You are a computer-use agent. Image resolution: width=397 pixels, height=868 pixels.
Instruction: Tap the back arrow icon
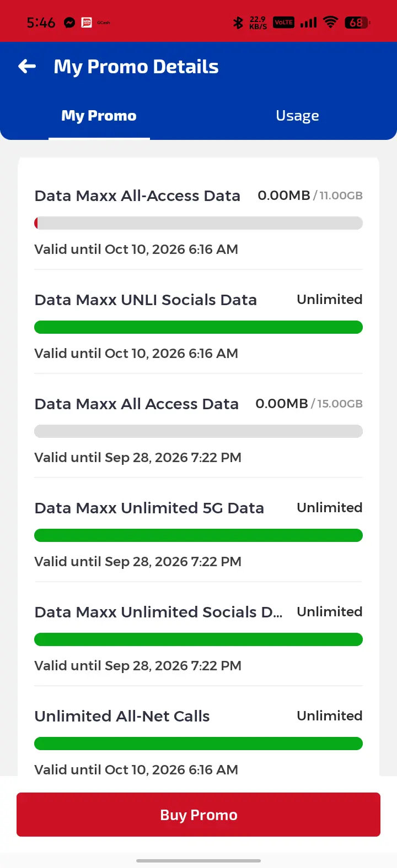[x=27, y=67]
